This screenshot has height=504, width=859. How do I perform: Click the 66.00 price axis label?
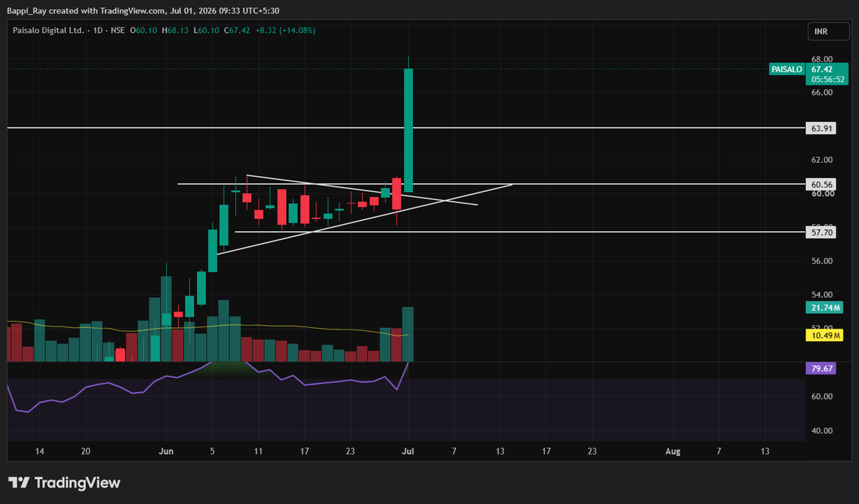point(822,92)
